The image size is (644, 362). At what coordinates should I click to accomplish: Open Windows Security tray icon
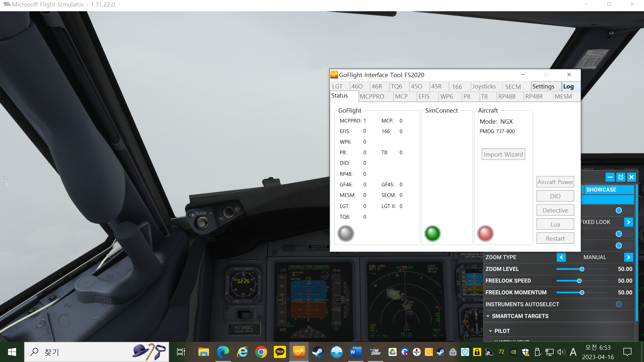tap(525, 352)
